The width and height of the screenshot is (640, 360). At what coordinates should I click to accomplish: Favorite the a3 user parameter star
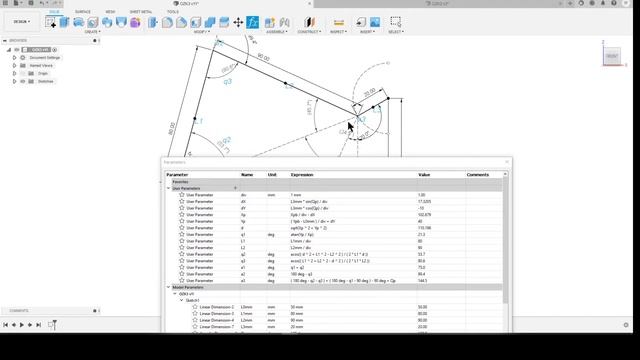point(182,280)
